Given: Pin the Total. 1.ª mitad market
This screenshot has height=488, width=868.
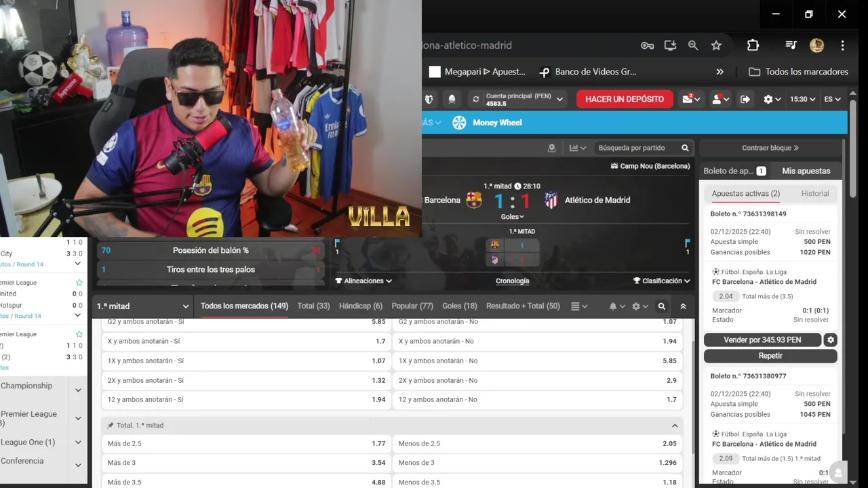Looking at the screenshot, I should tap(111, 426).
